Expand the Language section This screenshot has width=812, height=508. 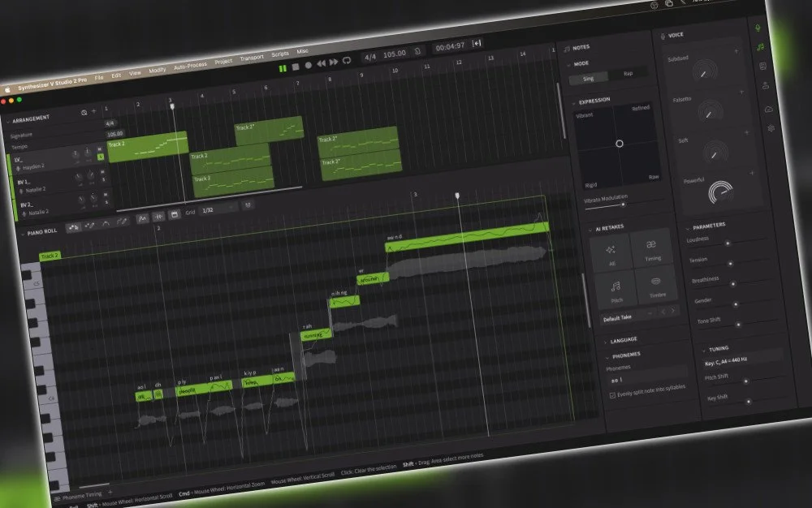point(624,340)
